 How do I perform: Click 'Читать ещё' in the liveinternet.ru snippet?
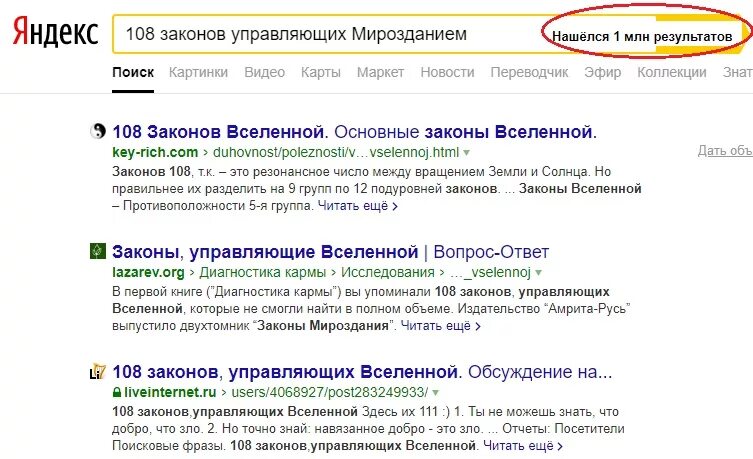tap(523, 446)
